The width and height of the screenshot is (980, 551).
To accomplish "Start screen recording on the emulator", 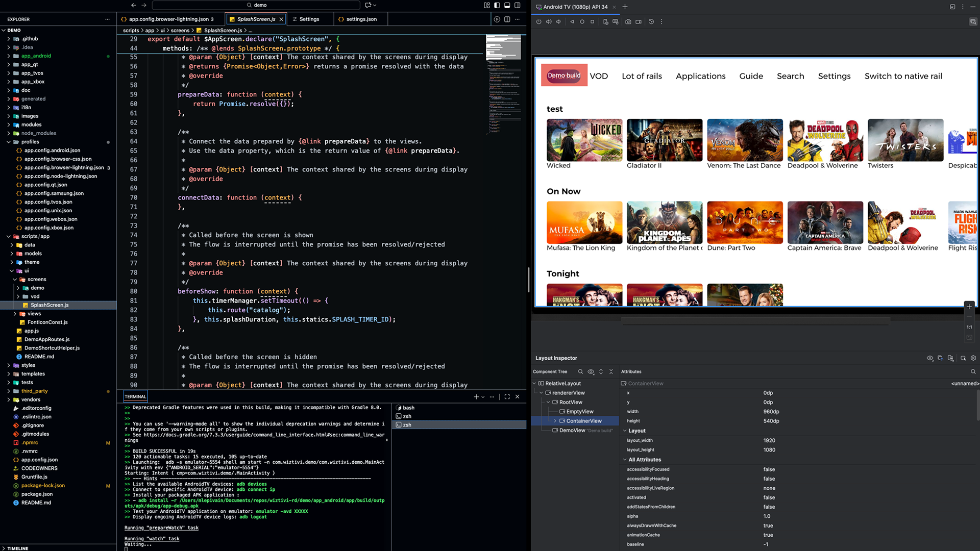I will (x=639, y=22).
